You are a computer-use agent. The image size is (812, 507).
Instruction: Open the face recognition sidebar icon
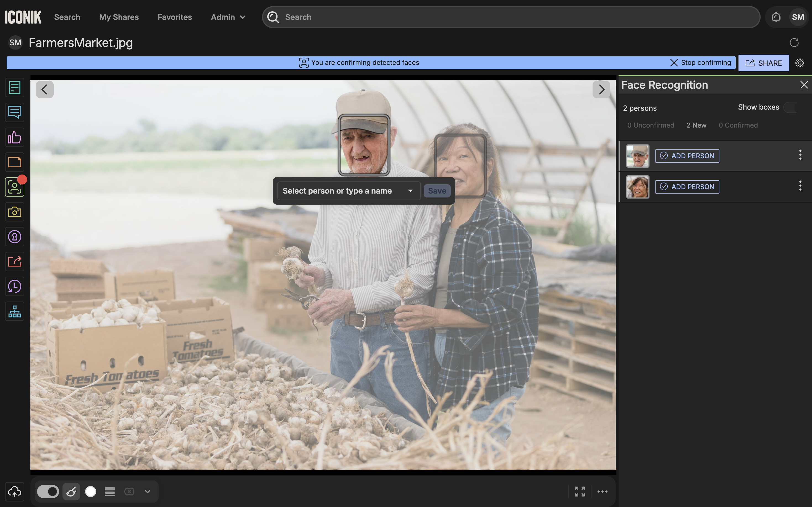[x=14, y=187]
